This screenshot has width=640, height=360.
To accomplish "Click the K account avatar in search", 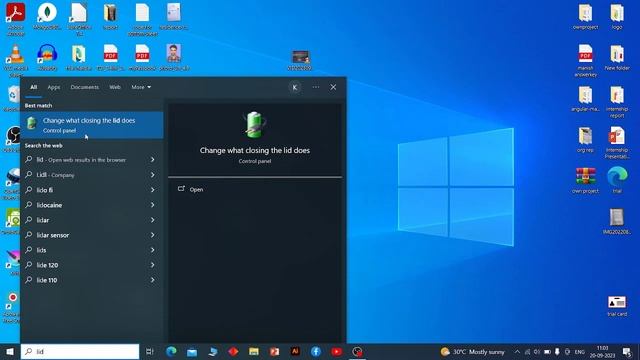I will [x=295, y=87].
